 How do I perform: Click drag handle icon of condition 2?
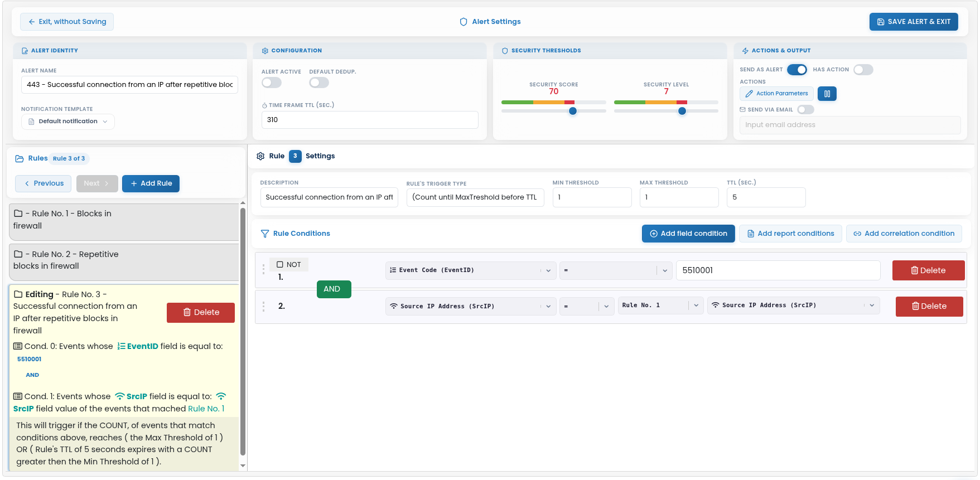(x=263, y=306)
